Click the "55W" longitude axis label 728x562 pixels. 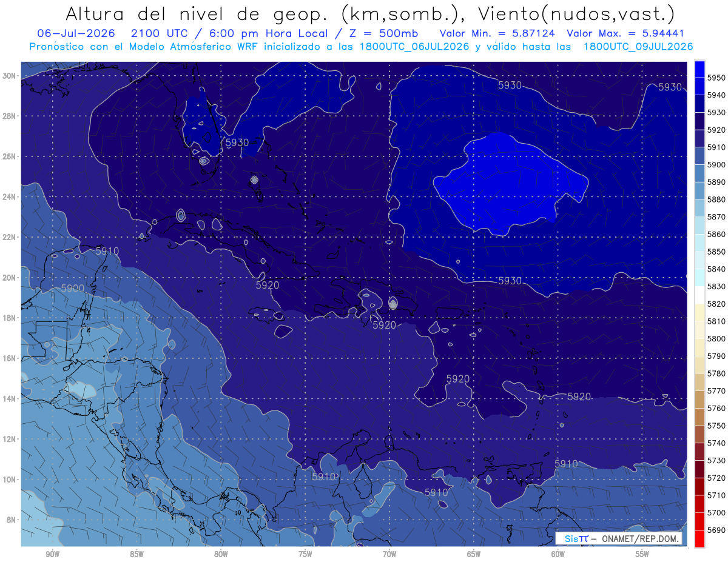(x=642, y=555)
